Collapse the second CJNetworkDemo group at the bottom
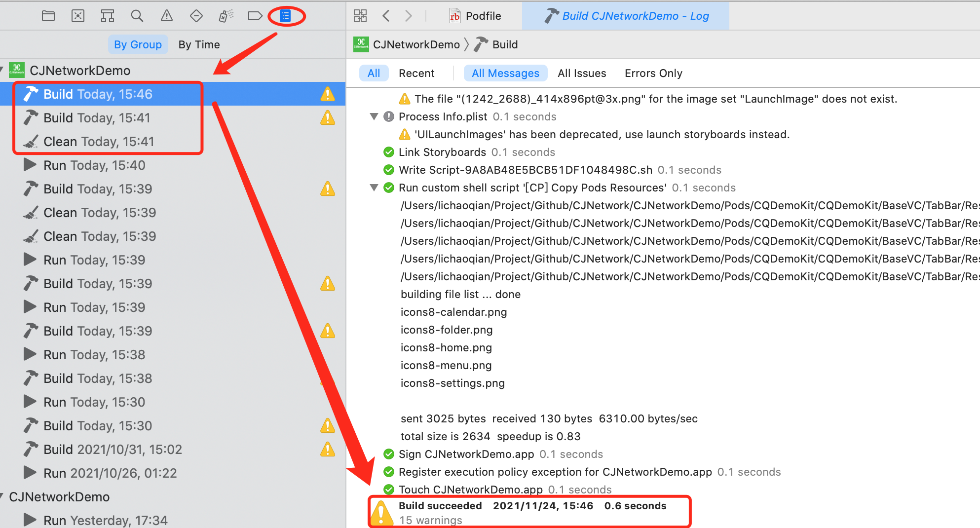The height and width of the screenshot is (528, 980). point(2,496)
